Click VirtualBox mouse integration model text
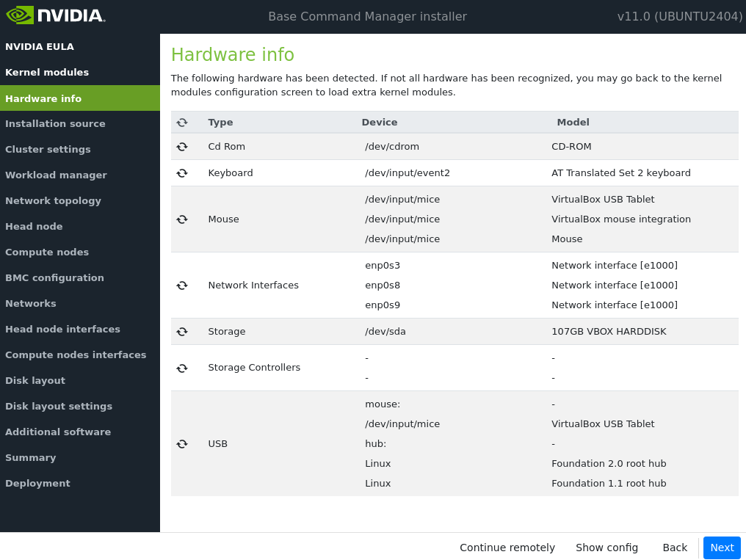Viewport: 746px width, 560px height. pos(621,219)
